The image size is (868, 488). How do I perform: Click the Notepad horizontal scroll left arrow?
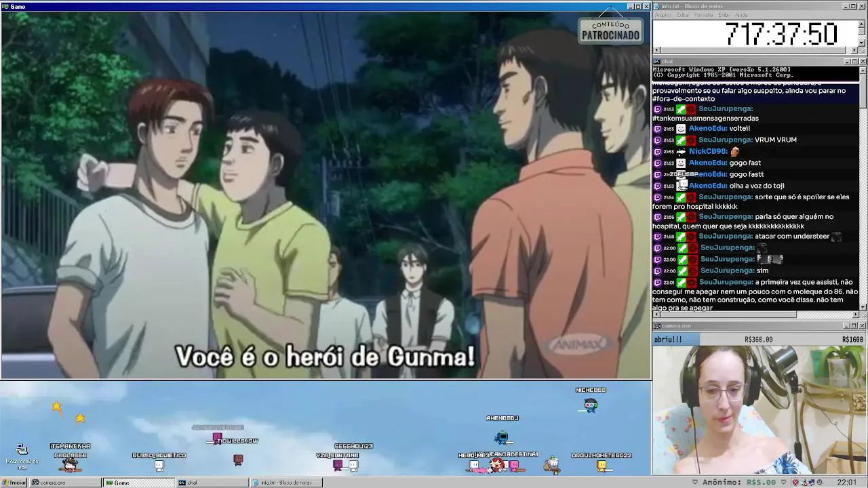(x=656, y=49)
